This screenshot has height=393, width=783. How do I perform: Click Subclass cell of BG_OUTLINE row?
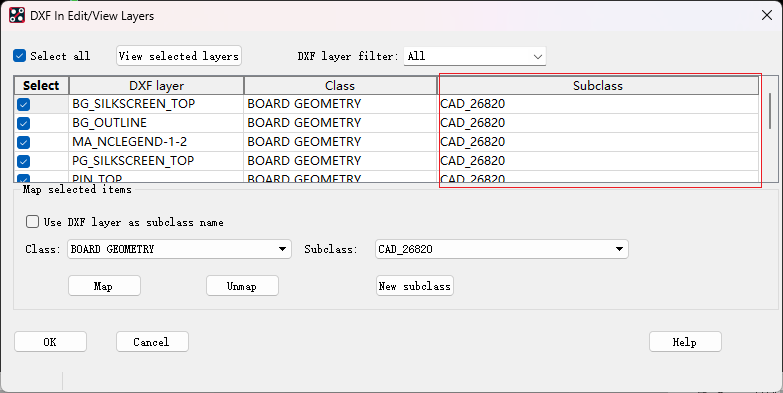point(598,123)
